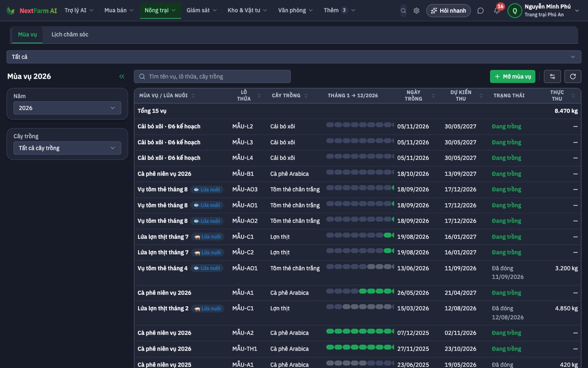The image size is (588, 368).
Task: Expand the Thêm 3 menu
Action: point(339,10)
